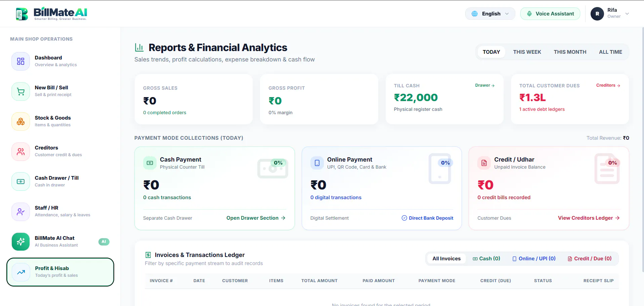The width and height of the screenshot is (644, 306).
Task: Filter ledger by Credit / Due (0)
Action: [590, 259]
